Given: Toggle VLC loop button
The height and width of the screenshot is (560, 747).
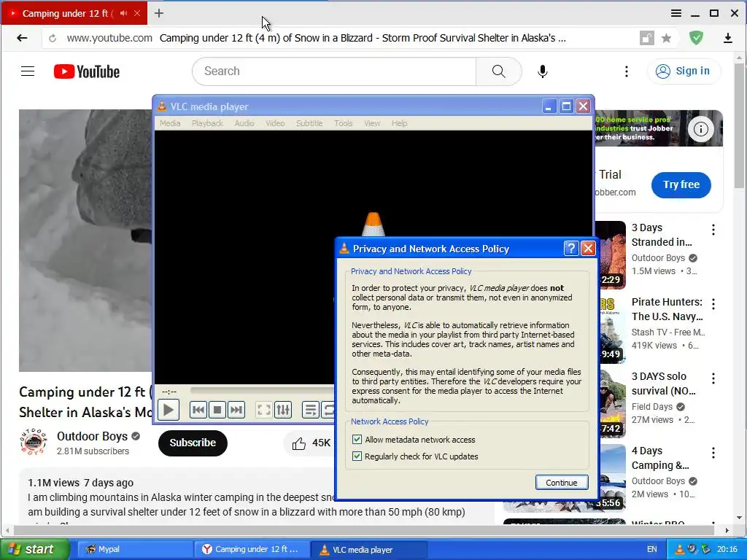Looking at the screenshot, I should pyautogui.click(x=328, y=410).
